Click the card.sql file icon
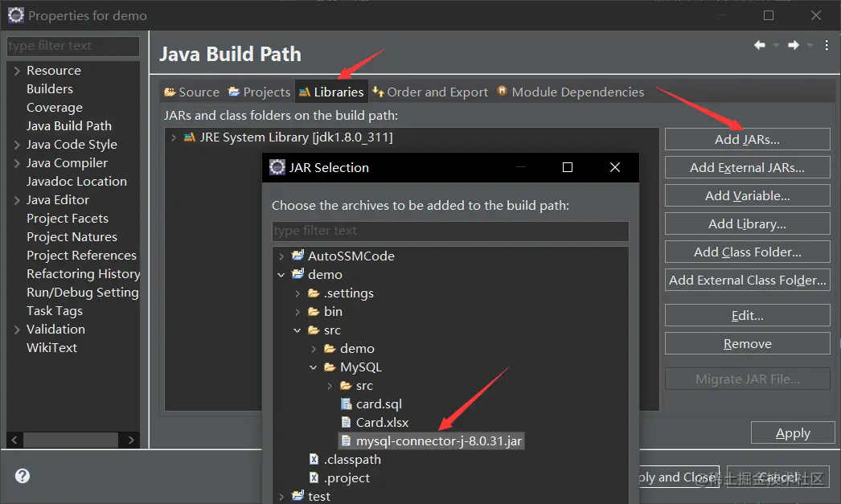Image resolution: width=841 pixels, height=504 pixels. click(x=347, y=404)
